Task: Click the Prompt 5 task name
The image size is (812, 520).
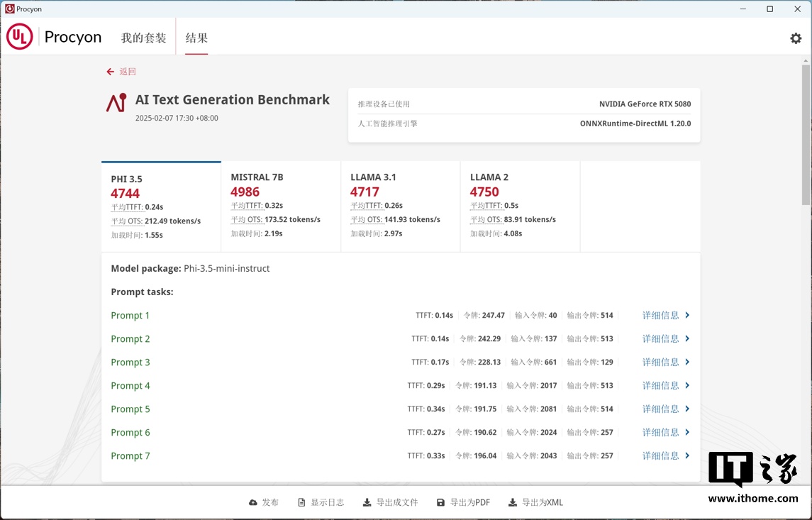Action: (x=130, y=409)
